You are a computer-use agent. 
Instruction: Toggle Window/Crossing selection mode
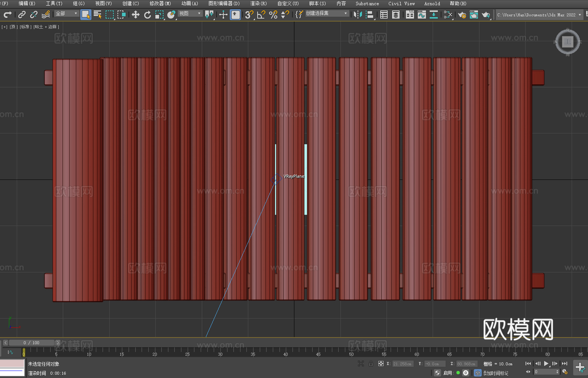tap(122, 14)
